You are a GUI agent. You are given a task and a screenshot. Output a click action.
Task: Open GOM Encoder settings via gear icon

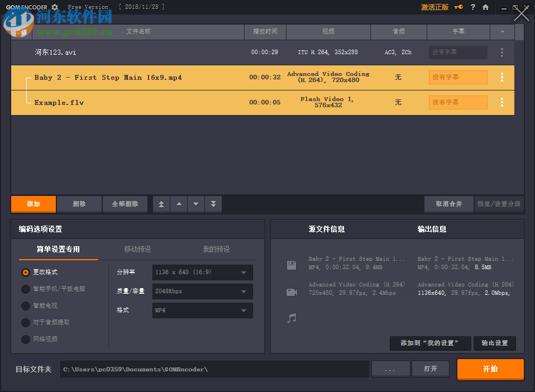(54, 7)
